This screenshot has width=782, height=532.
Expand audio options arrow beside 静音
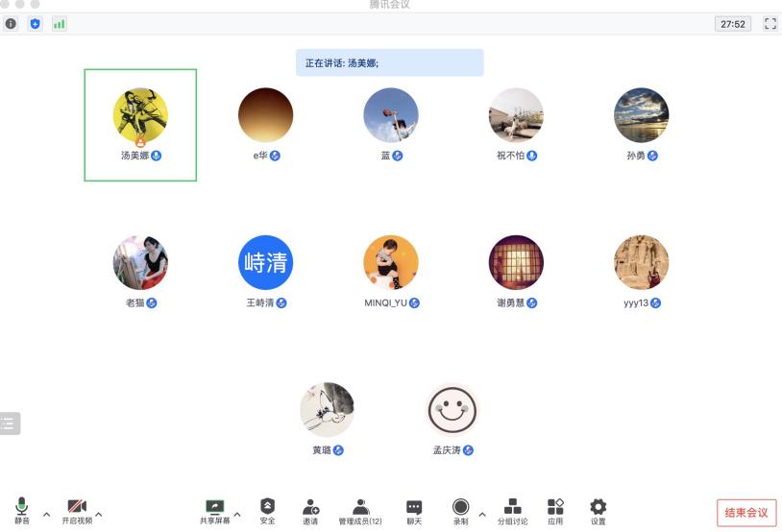(x=46, y=512)
